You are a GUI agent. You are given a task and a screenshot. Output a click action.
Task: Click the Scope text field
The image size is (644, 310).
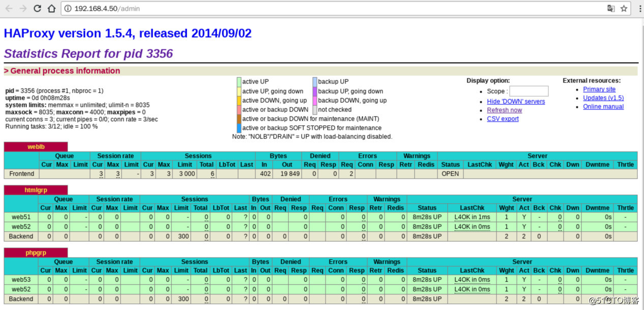click(529, 91)
